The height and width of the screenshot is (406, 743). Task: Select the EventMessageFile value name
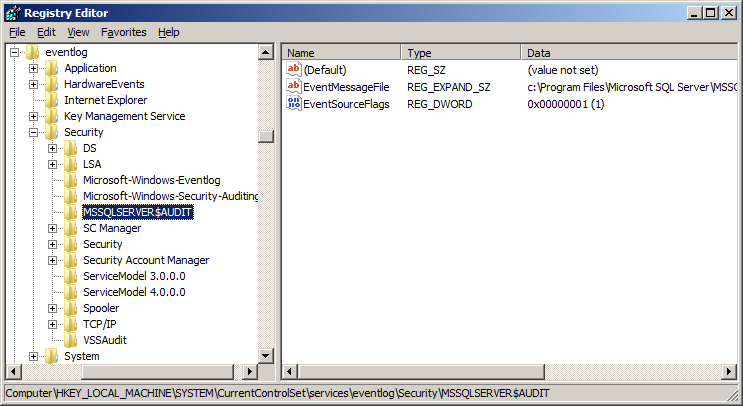click(346, 87)
